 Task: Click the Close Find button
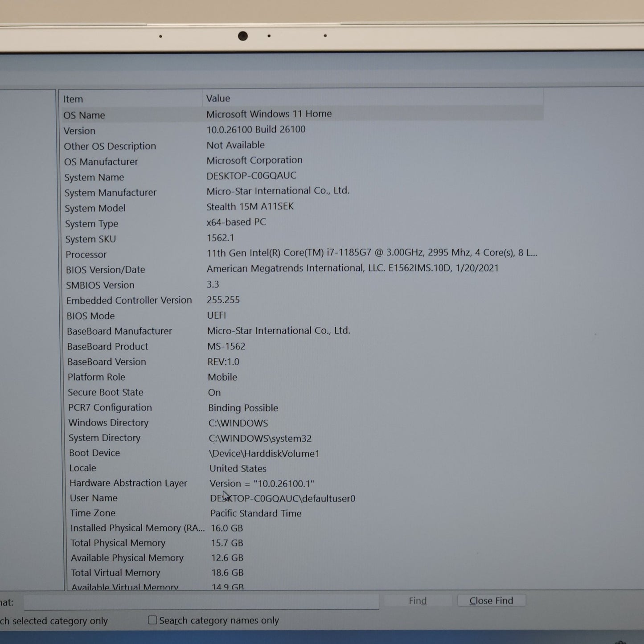tap(491, 600)
